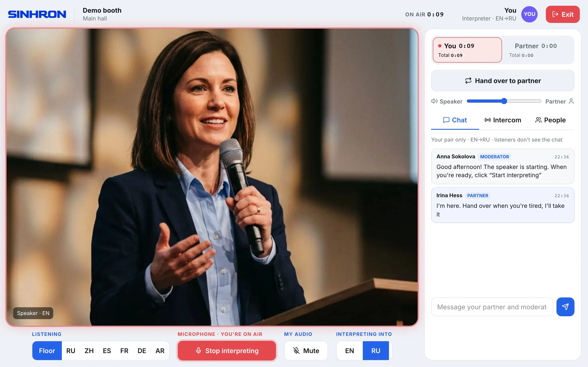
Task: Listen to the DE channel
Action: pyautogui.click(x=142, y=350)
